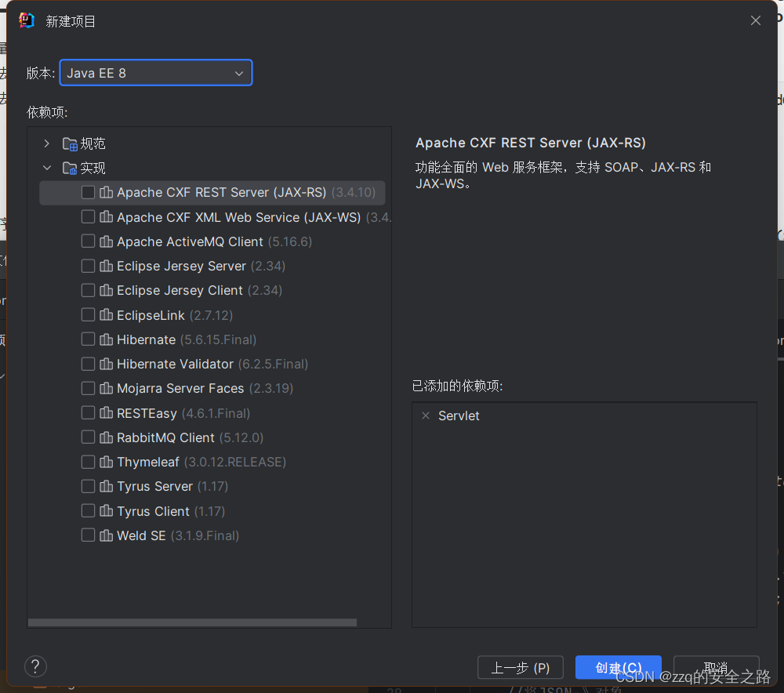The height and width of the screenshot is (693, 784).
Task: Check the RESTEasy dependency checkbox
Action: 88,413
